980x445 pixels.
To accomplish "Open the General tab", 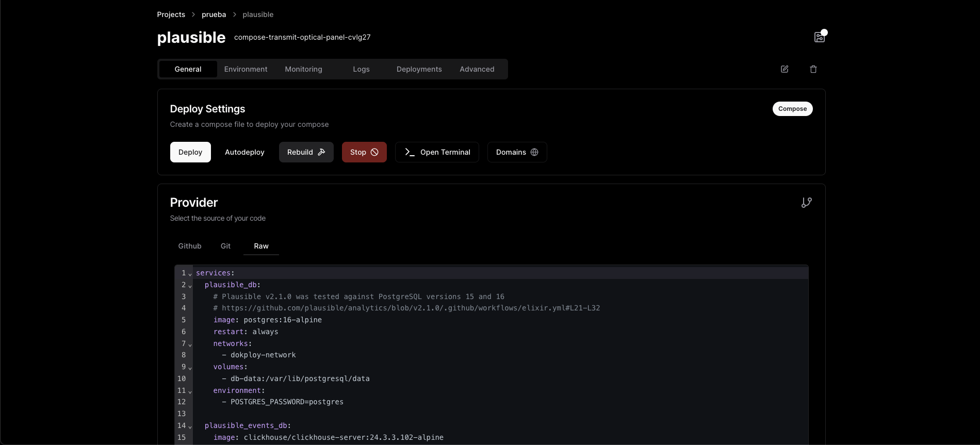I will coord(188,69).
